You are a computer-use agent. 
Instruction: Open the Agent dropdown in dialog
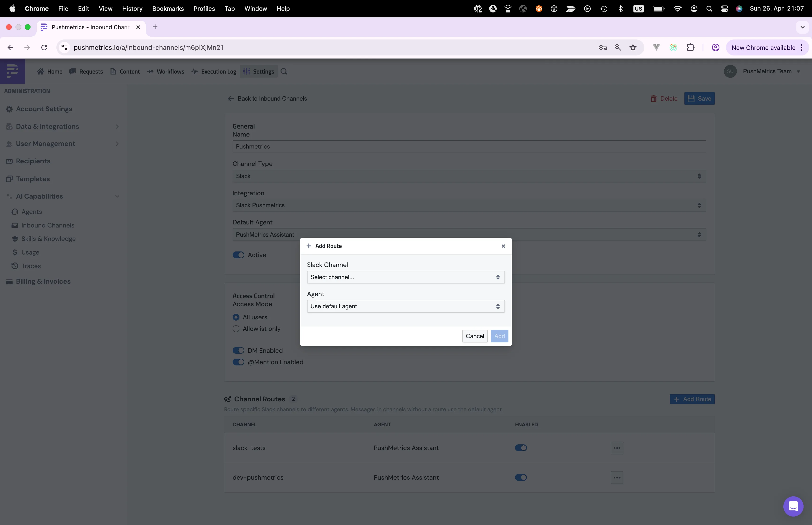[406, 306]
